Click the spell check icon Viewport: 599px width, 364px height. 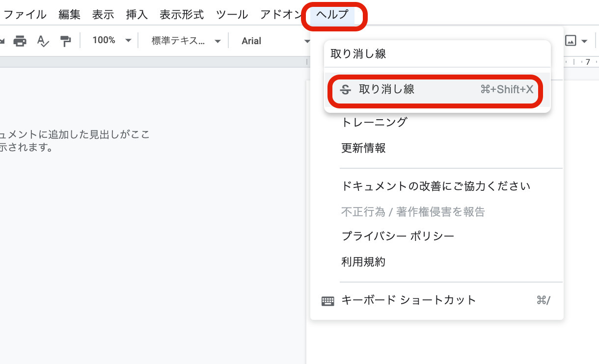coord(43,41)
